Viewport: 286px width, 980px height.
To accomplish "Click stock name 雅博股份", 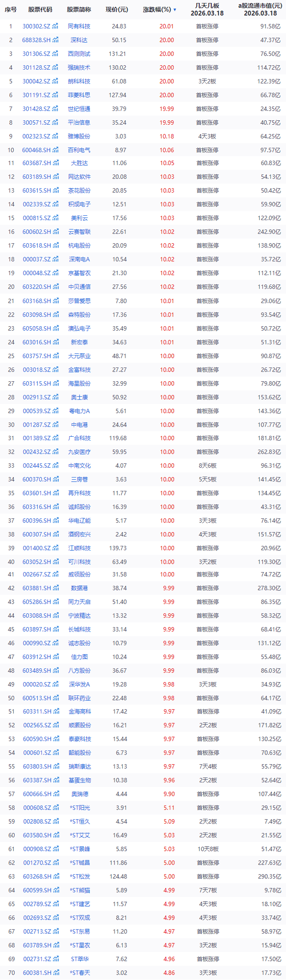I will [79, 137].
